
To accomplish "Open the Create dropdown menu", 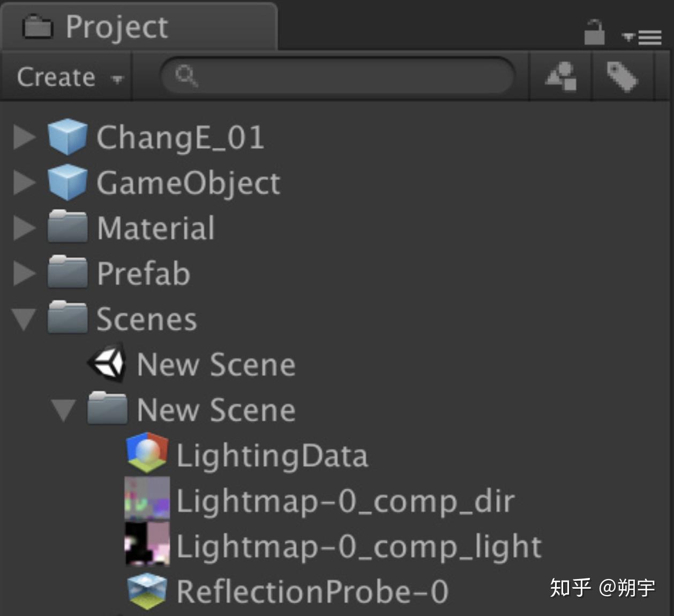I will (70, 77).
